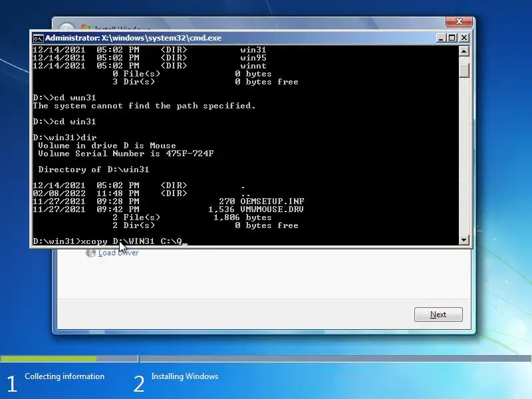Click the Load Driver disc icon

(x=90, y=253)
